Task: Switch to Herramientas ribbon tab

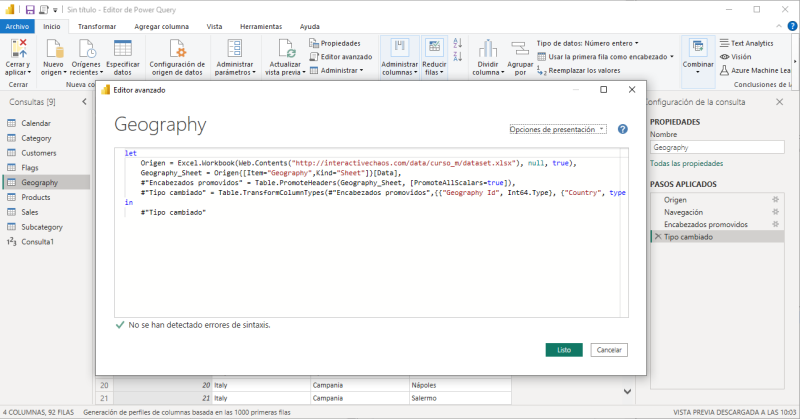Action: (x=261, y=27)
